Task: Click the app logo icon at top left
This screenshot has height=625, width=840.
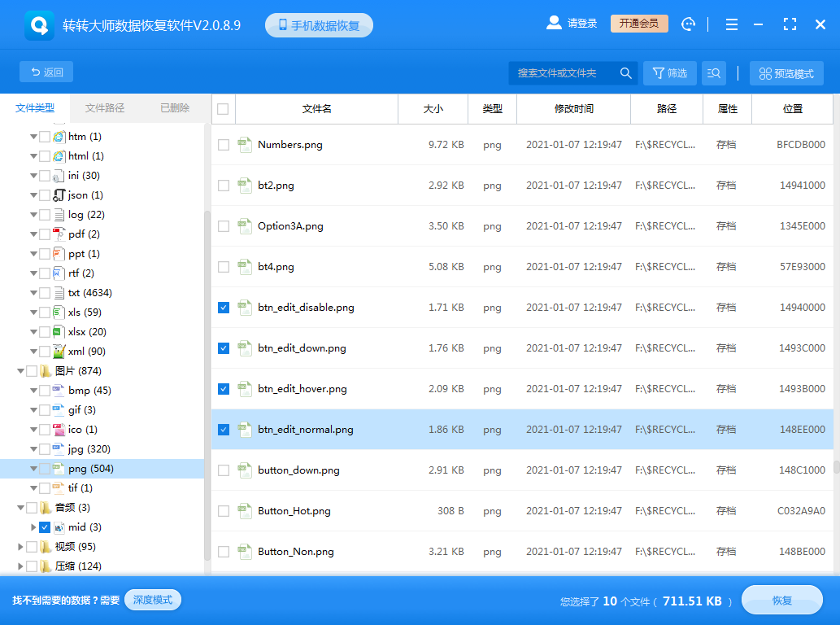Action: [x=38, y=24]
